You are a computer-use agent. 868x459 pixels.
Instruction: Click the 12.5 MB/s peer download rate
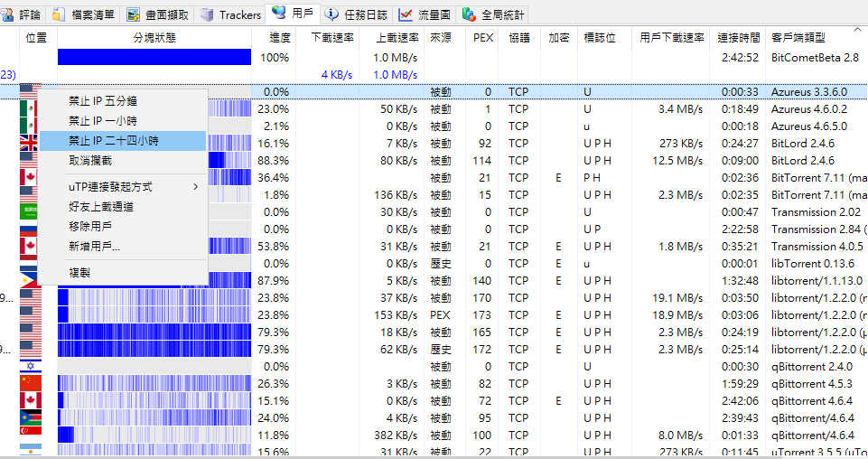point(677,161)
